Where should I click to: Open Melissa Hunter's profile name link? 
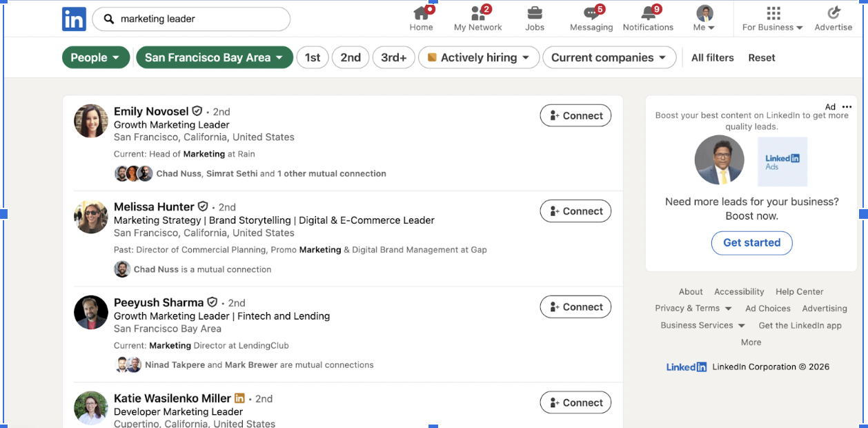pyautogui.click(x=154, y=206)
